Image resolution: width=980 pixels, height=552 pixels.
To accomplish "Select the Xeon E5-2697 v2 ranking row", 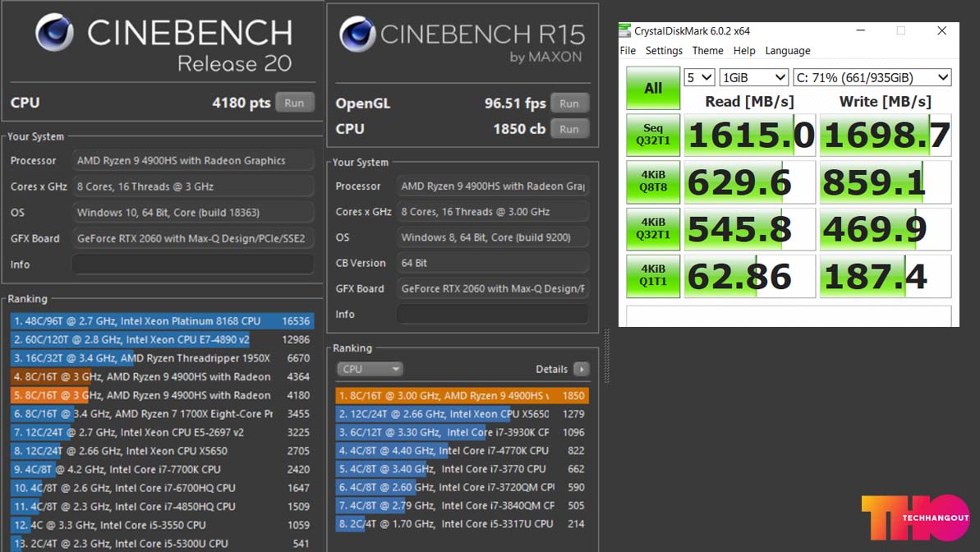I will coord(162,433).
